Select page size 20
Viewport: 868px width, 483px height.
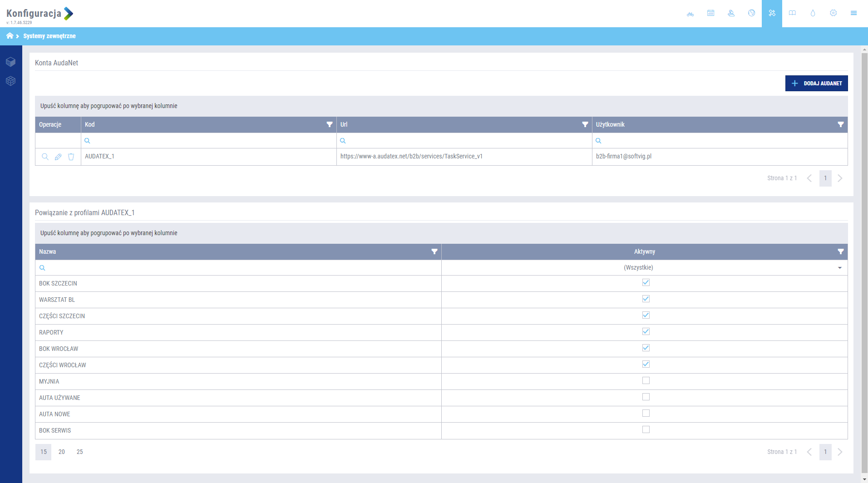[x=62, y=452]
